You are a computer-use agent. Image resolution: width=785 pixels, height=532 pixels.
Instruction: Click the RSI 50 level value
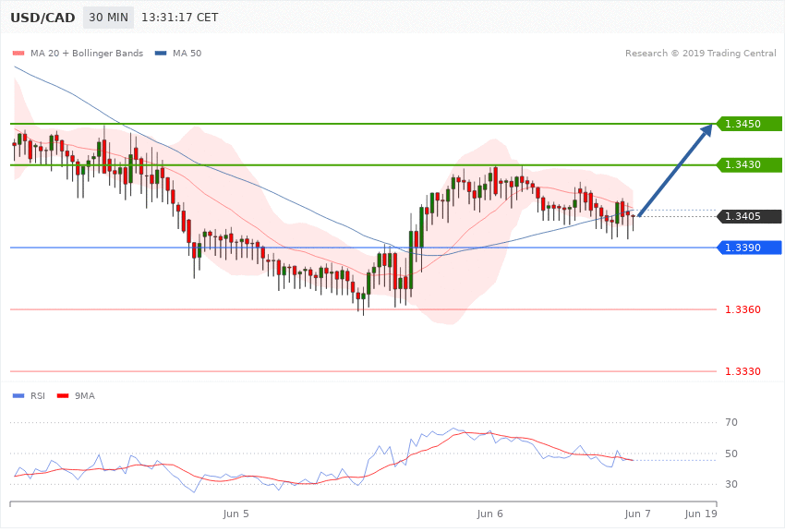pos(731,453)
